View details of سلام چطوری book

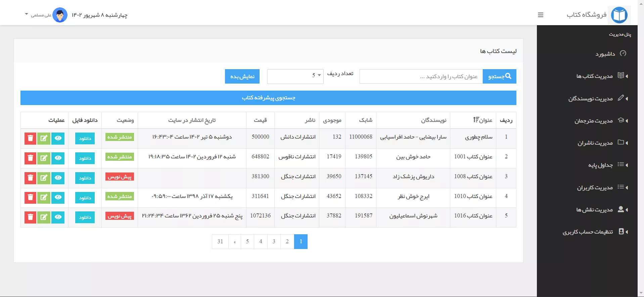(x=58, y=138)
